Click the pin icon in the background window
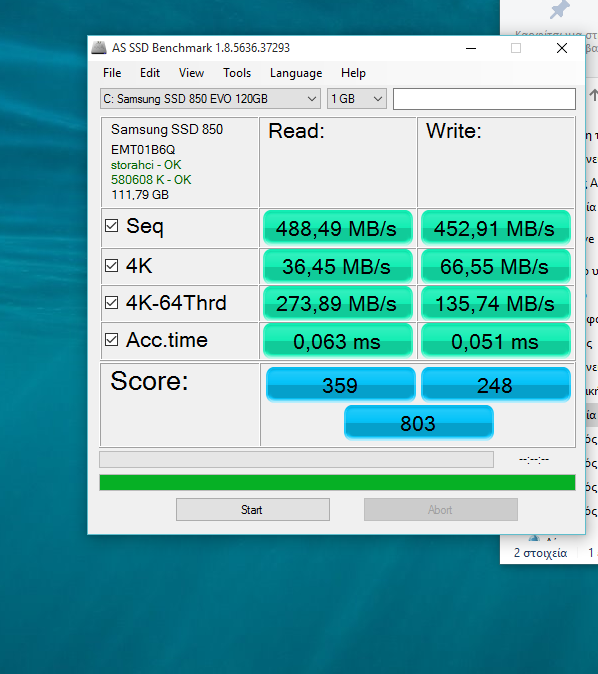 pyautogui.click(x=559, y=9)
